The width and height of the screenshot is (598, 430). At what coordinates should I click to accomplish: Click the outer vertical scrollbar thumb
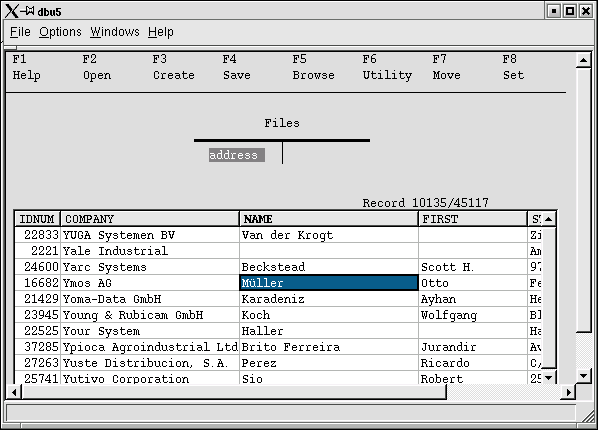pyautogui.click(x=583, y=200)
